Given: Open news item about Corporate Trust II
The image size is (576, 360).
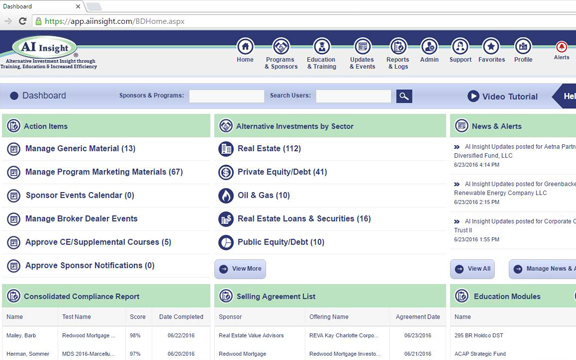Looking at the screenshot, I should tap(515, 226).
